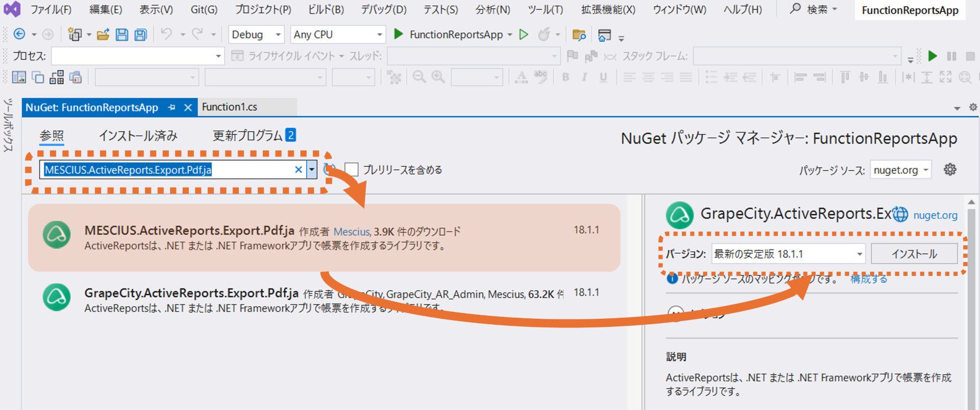
Task: Click zoom out magnifier in toolbar
Action: point(419,77)
